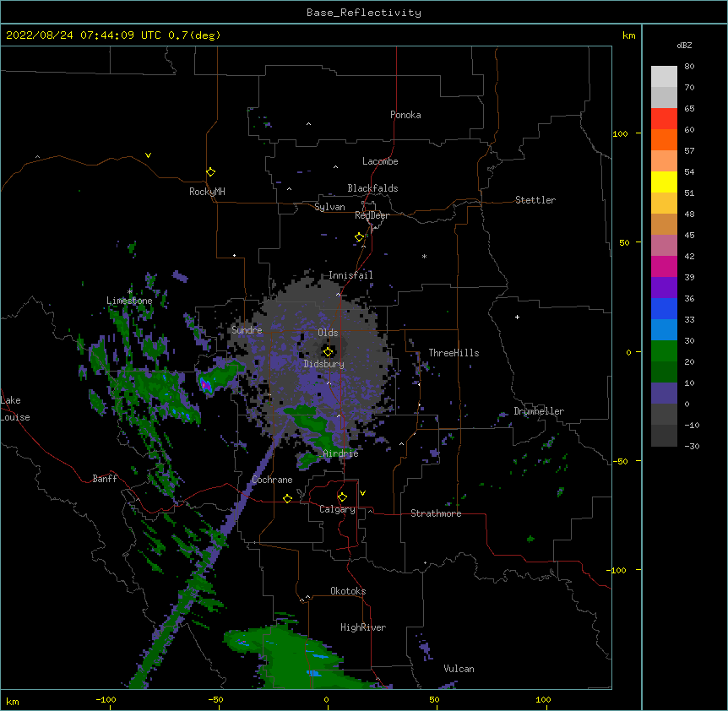Image resolution: width=728 pixels, height=711 pixels.
Task: Pick the light blue 30-33 dBZ legend swatch
Action: [664, 329]
